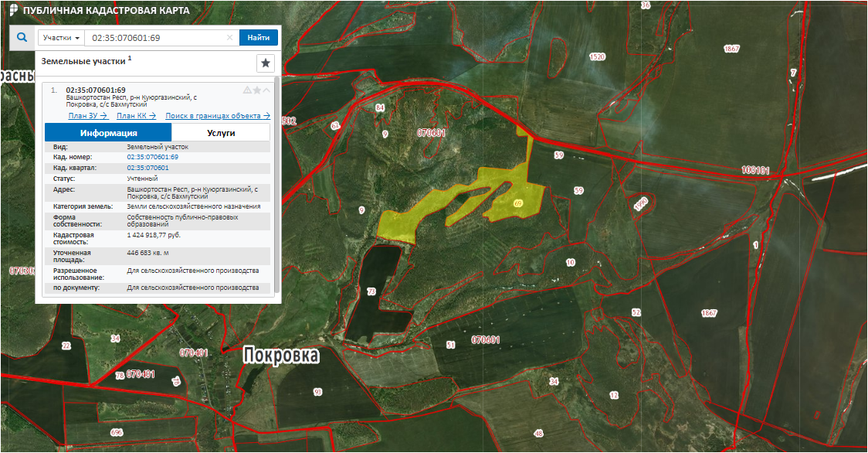Click the magnifier search icon

point(22,37)
